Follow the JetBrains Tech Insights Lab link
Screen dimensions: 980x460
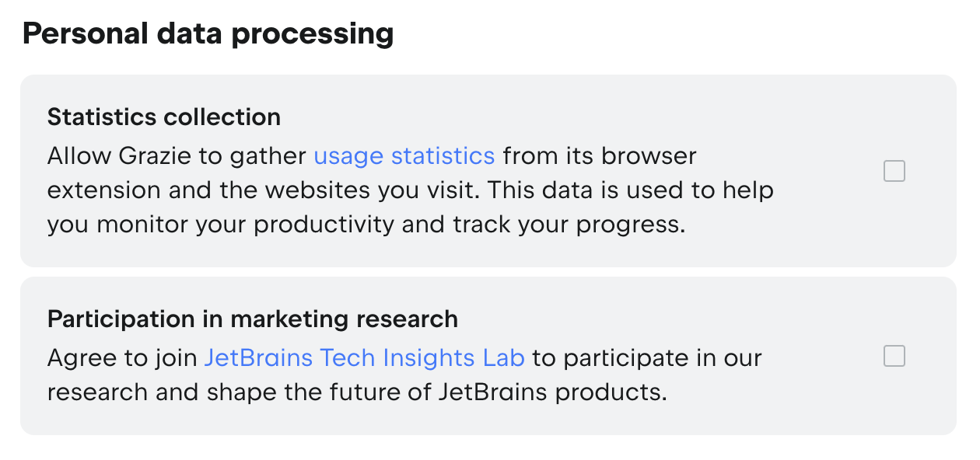[x=364, y=358]
